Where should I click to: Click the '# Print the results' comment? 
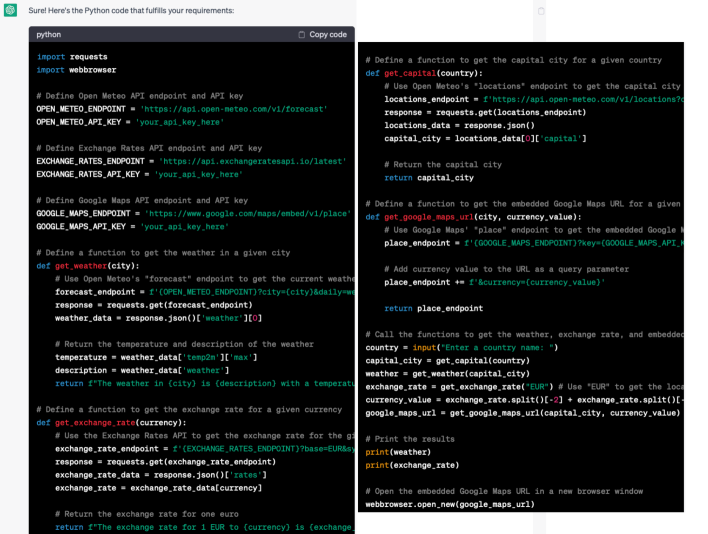coord(410,439)
